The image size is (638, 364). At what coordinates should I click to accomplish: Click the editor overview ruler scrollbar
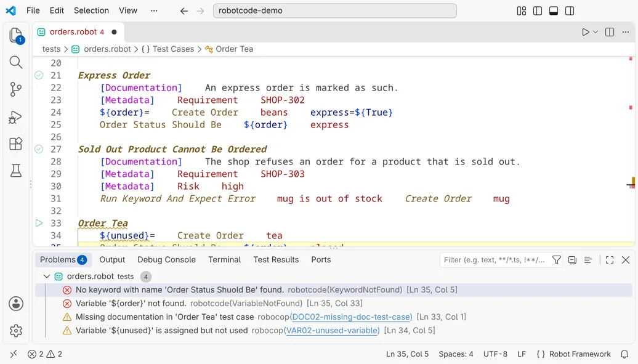pos(631,151)
